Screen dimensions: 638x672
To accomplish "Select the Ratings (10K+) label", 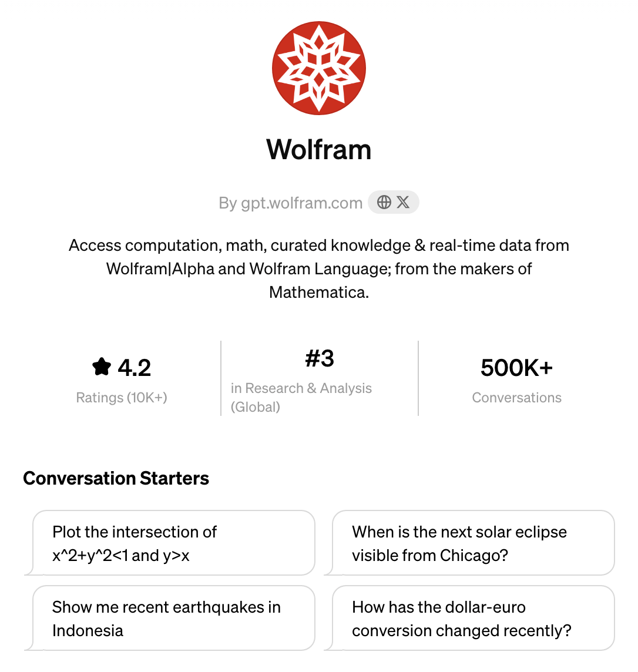I will click(x=121, y=398).
